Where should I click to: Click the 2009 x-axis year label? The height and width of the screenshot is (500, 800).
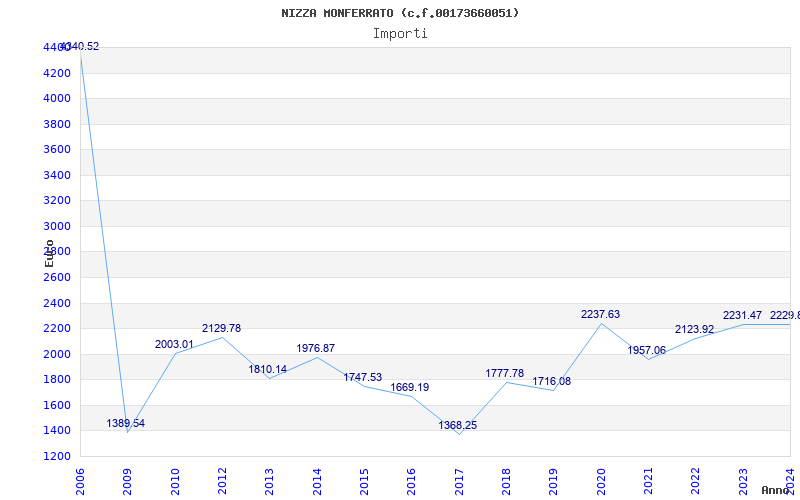[x=128, y=482]
